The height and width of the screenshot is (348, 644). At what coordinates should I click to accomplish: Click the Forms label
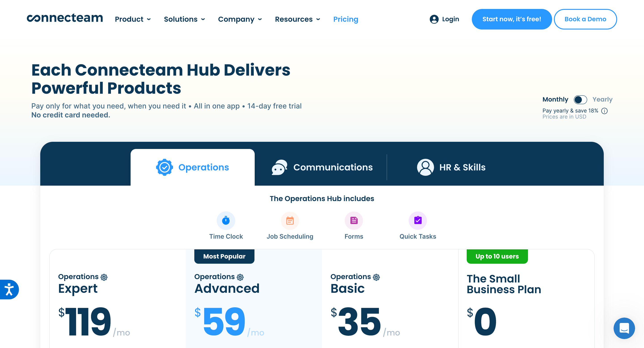coord(354,236)
